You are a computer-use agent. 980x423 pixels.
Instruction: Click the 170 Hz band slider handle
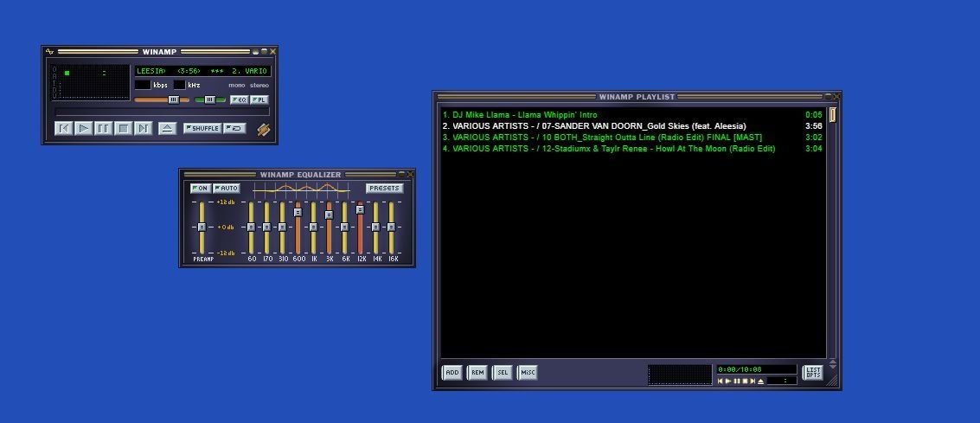267,228
